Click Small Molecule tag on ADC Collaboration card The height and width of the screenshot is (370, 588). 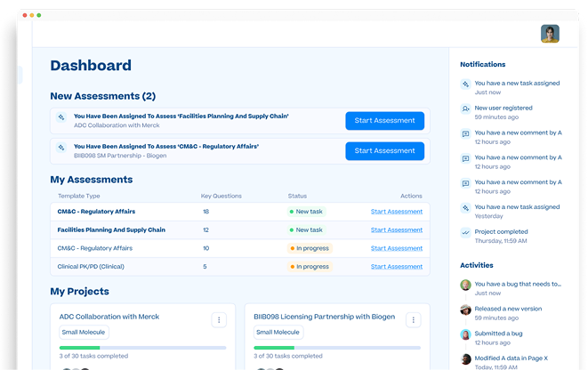click(84, 332)
